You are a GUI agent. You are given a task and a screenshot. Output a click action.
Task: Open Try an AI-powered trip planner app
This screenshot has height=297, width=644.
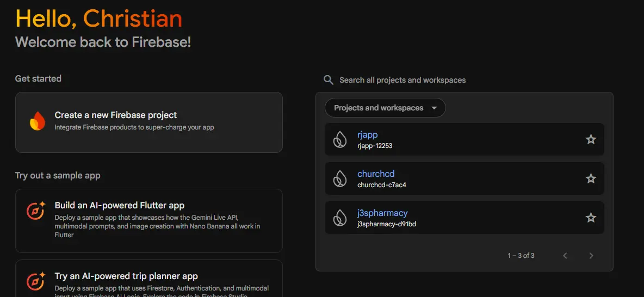148,279
